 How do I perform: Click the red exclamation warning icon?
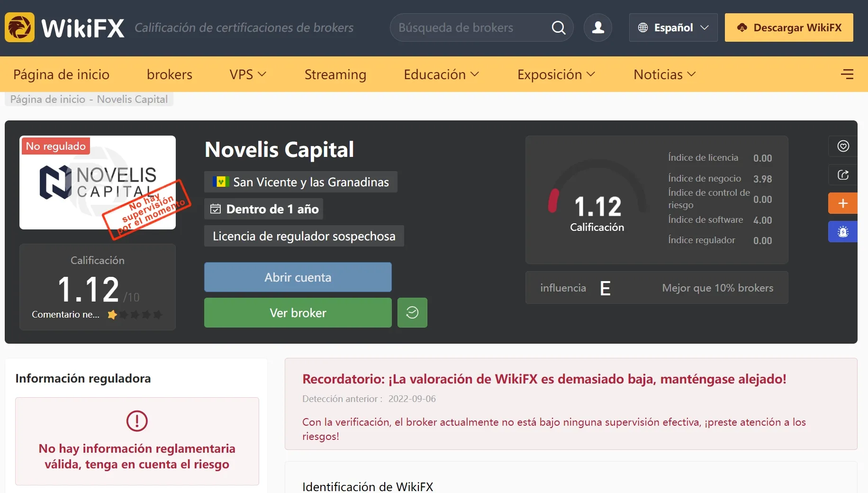(137, 420)
